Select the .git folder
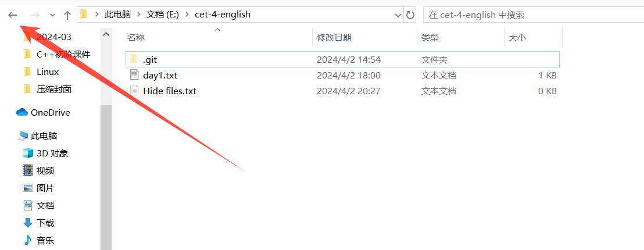Screen dimensions: 644x250 (342, 59)
